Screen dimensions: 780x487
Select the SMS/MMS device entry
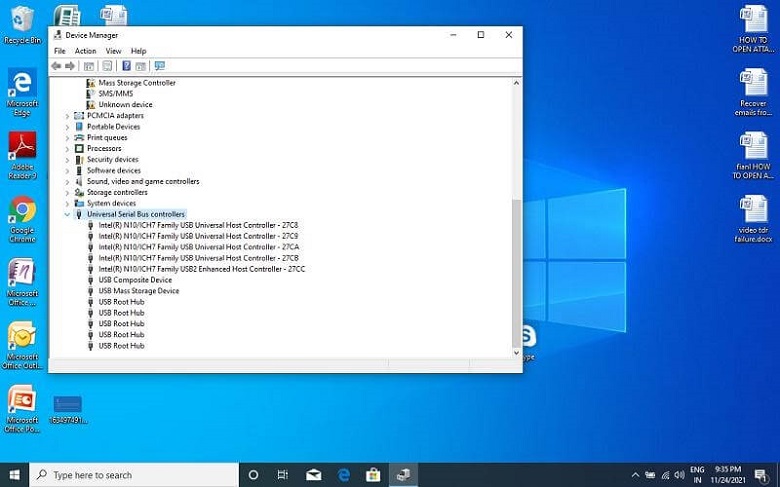tap(116, 94)
